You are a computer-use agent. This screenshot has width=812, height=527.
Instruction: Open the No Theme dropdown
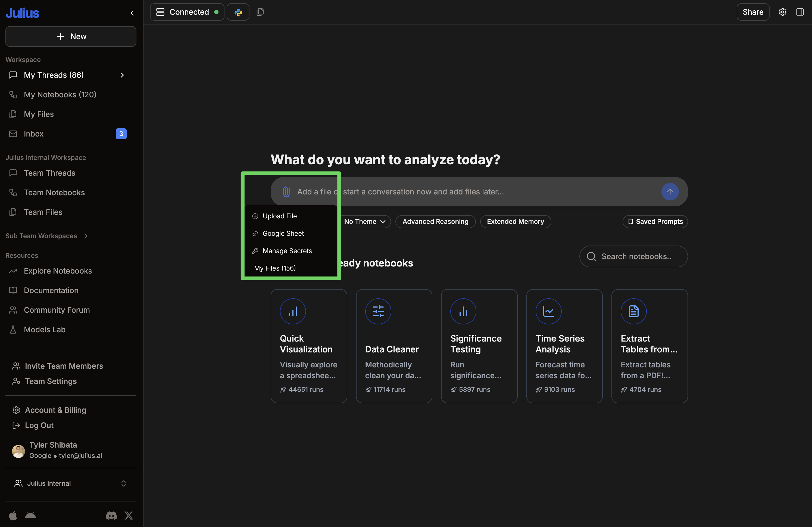364,222
